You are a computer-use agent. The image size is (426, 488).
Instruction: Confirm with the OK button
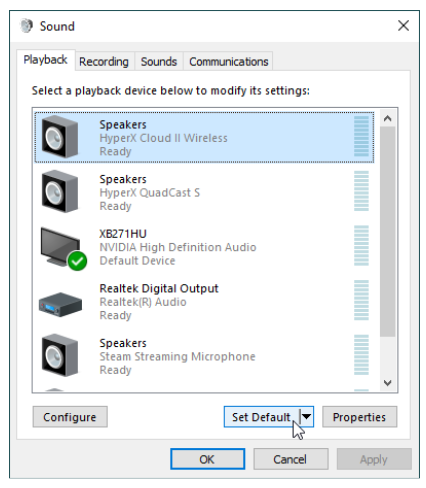click(x=207, y=459)
